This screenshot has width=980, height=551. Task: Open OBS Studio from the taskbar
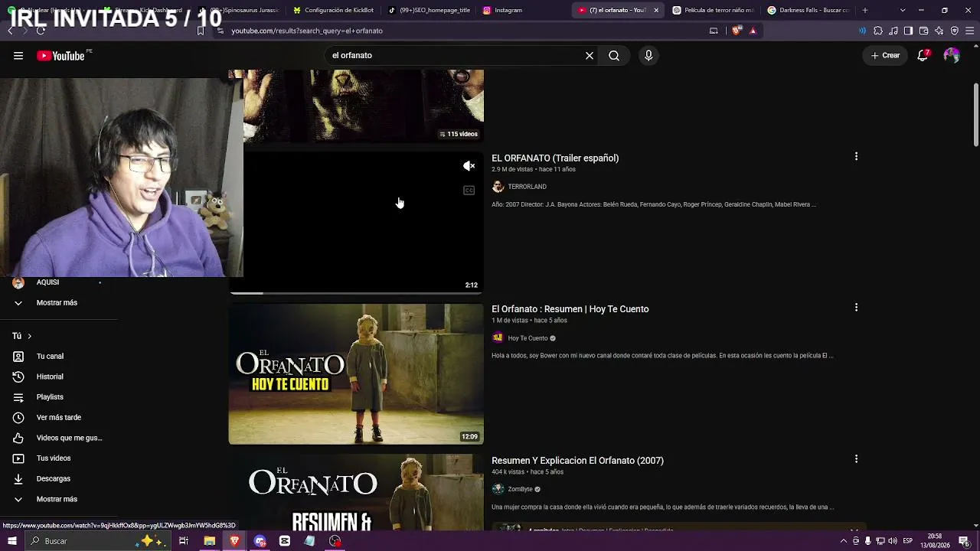tap(335, 541)
